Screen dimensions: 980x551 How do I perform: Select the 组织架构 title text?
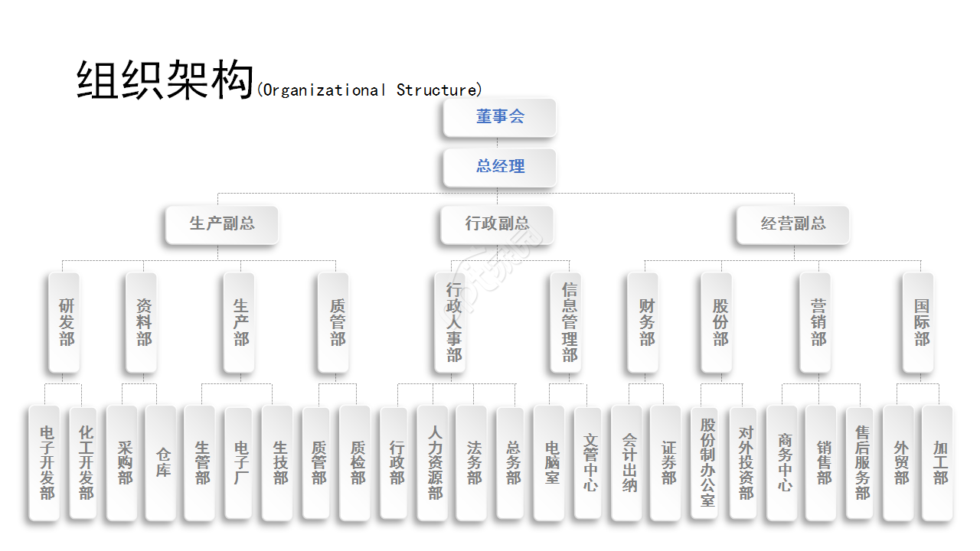[165, 80]
